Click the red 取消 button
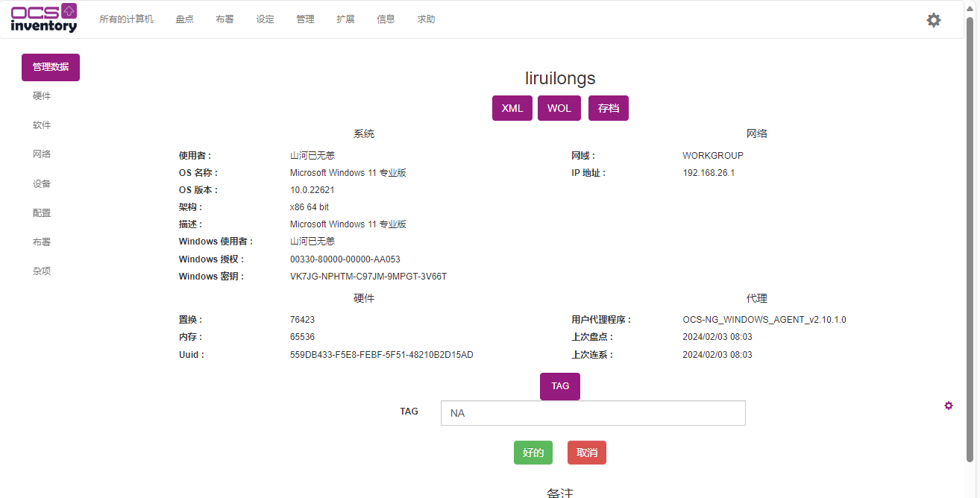Image resolution: width=980 pixels, height=498 pixels. click(x=587, y=453)
